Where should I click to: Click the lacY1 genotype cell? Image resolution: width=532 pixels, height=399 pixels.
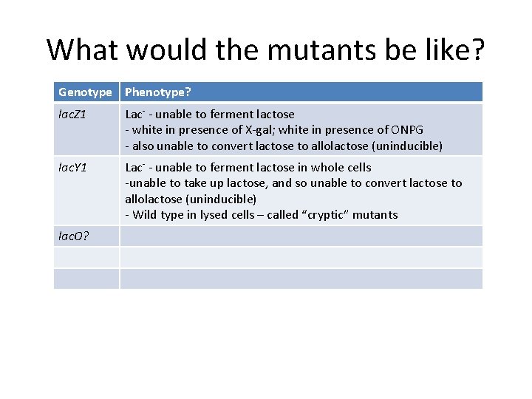(86, 191)
